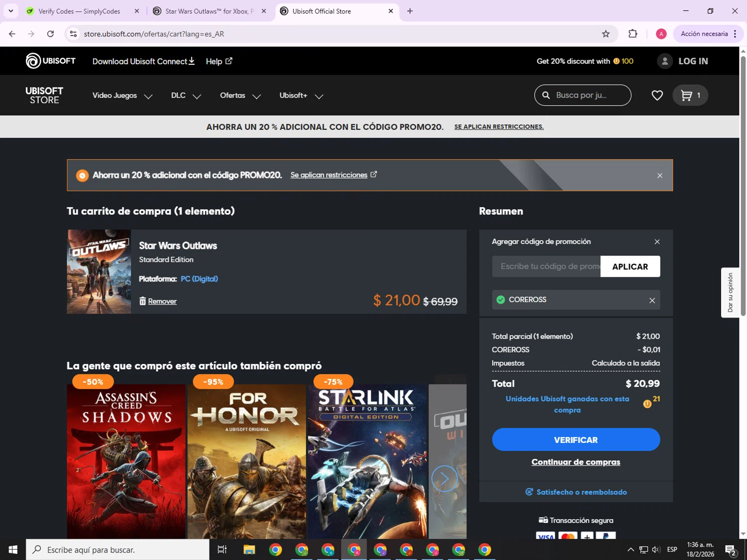View site information icon in address bar
747x560 pixels.
[73, 34]
